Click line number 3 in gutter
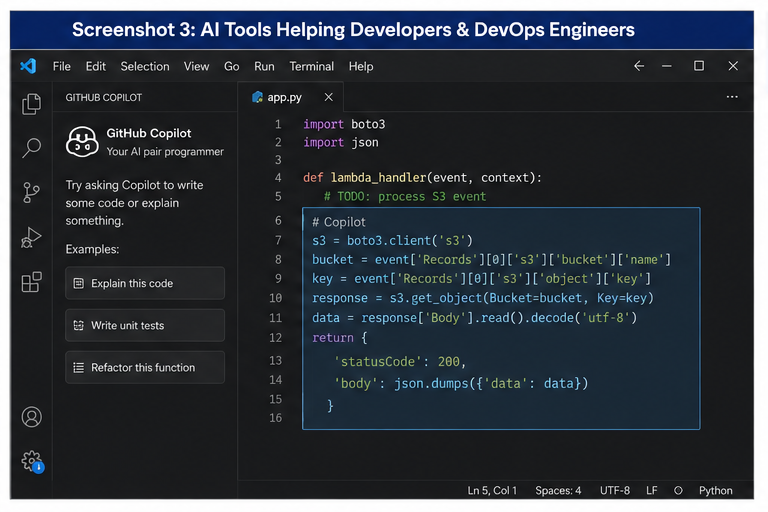This screenshot has width=768, height=512. (278, 160)
